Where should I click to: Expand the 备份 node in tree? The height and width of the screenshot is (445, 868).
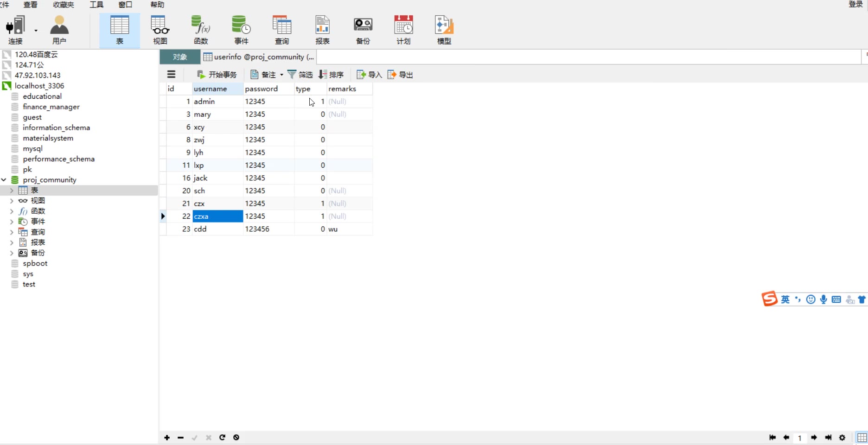[x=12, y=253]
